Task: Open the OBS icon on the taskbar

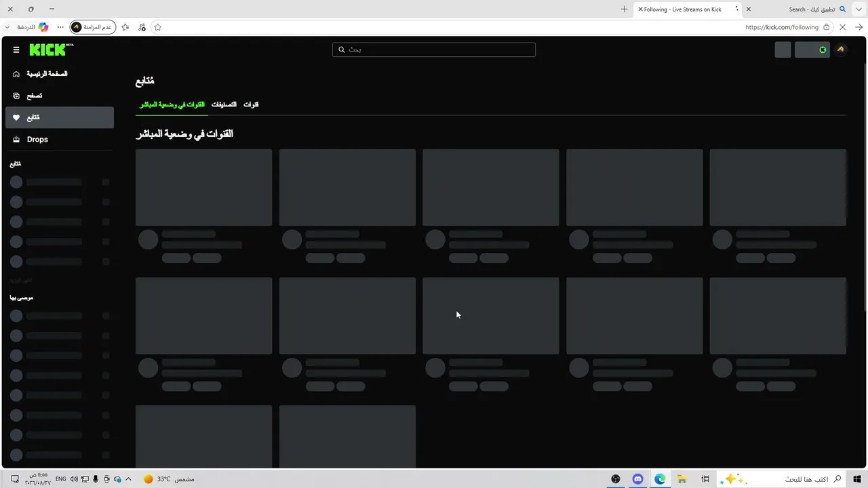Action: pos(615,479)
